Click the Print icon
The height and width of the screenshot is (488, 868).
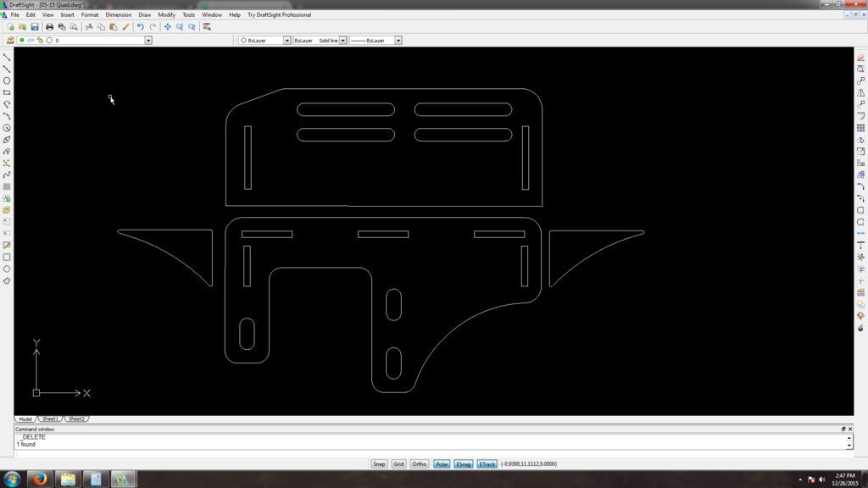pos(49,26)
